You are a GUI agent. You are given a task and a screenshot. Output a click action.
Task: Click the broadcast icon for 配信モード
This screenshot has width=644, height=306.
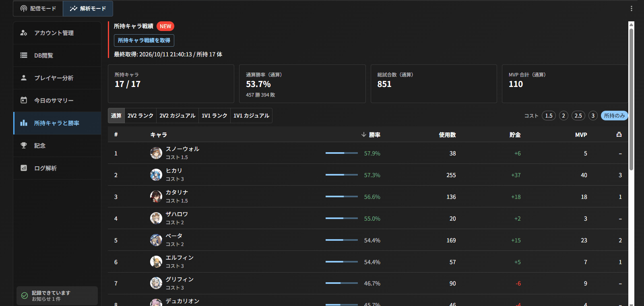click(x=24, y=8)
